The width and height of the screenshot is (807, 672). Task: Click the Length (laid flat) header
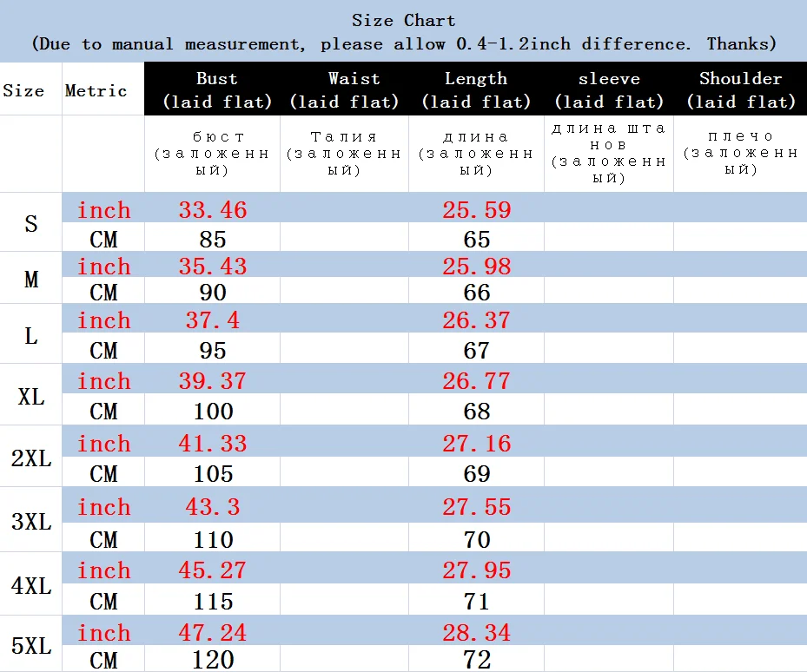click(x=476, y=90)
